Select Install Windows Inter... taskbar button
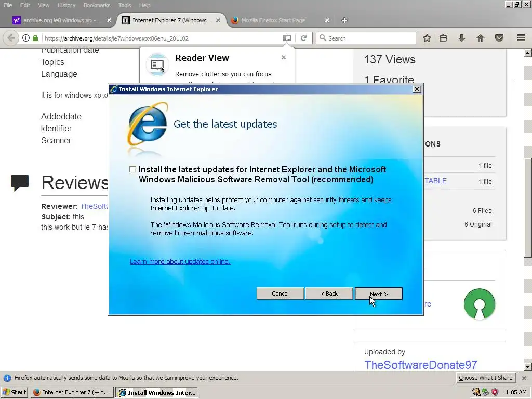 point(157,392)
